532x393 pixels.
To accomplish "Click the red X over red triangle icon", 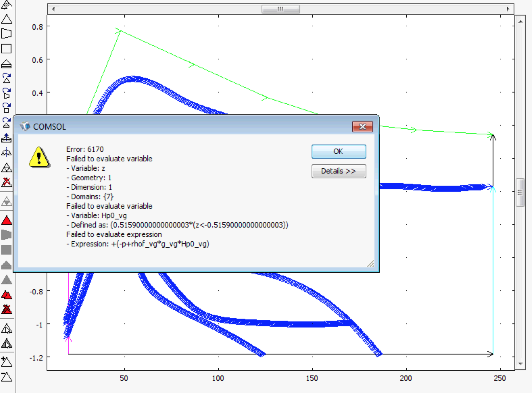I will tap(6, 309).
